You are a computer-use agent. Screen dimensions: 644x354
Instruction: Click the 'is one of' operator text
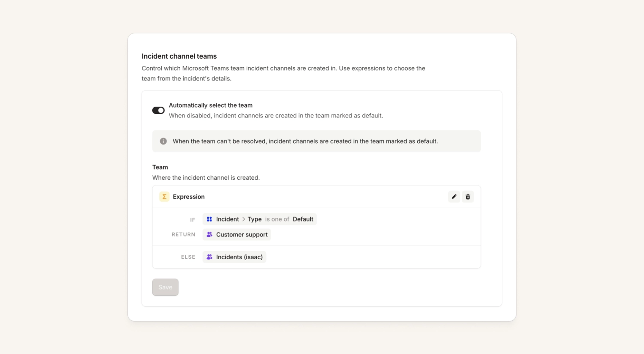277,219
